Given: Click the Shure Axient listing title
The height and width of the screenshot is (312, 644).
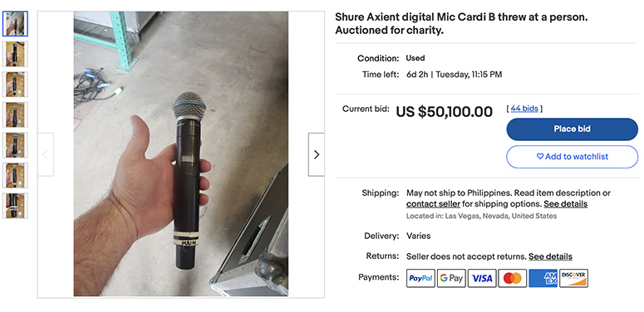Looking at the screenshot, I should click(461, 24).
